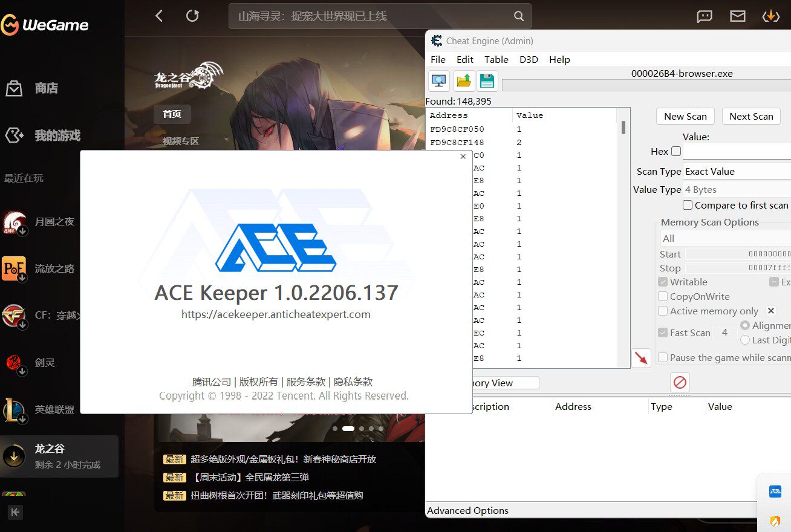Open the Table menu
The height and width of the screenshot is (532, 791).
[x=496, y=59]
